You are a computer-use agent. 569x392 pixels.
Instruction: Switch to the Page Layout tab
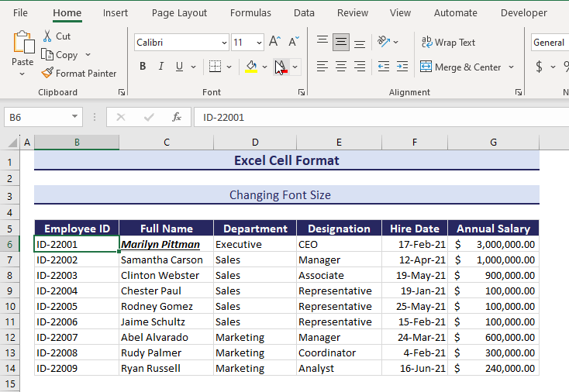pyautogui.click(x=179, y=12)
